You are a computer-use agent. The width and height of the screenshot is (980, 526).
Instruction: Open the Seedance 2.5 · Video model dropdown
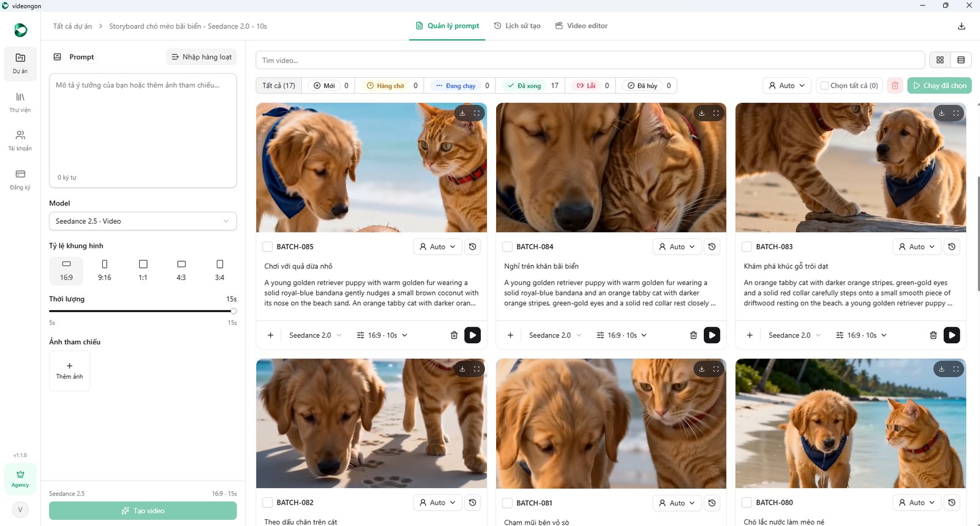[x=143, y=221]
